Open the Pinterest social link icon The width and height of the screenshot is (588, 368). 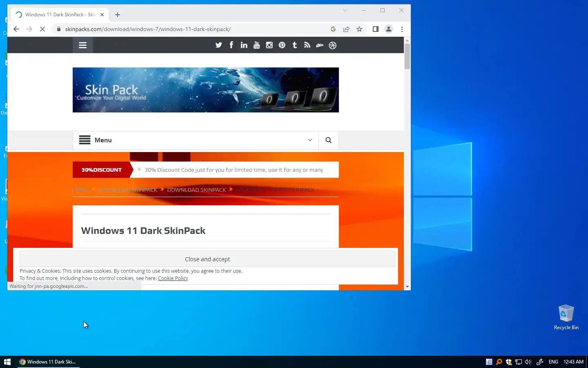[x=282, y=45]
